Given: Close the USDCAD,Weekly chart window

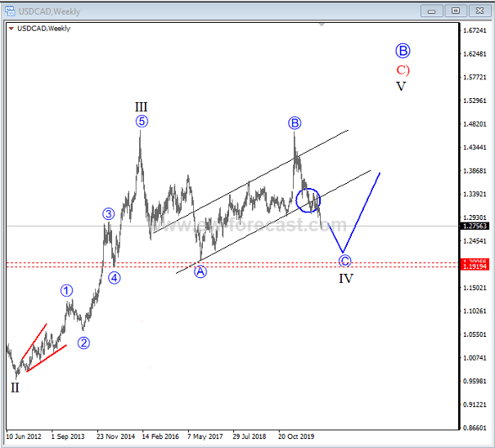Looking at the screenshot, I should pos(479,10).
